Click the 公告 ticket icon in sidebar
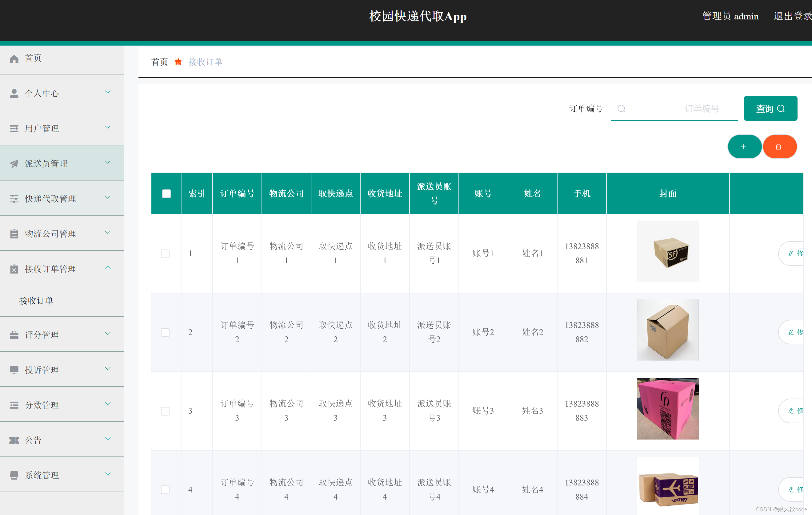This screenshot has height=515, width=812. tap(14, 440)
